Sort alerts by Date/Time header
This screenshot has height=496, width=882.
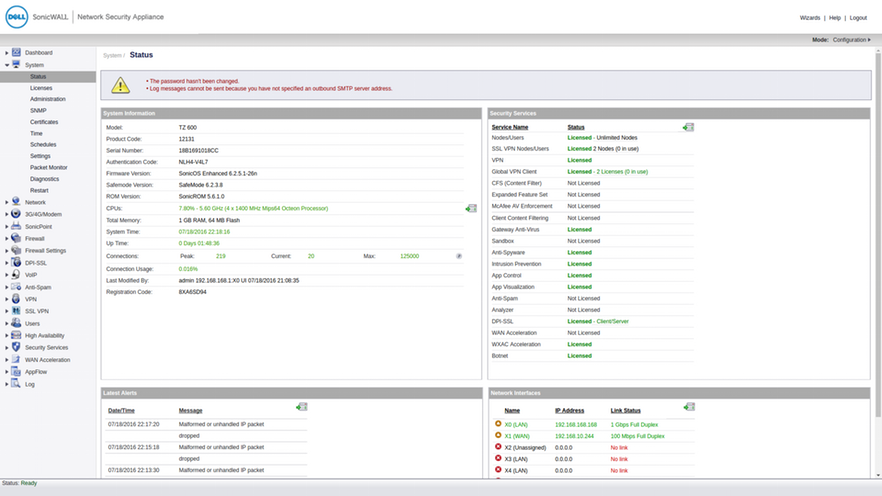(x=121, y=411)
